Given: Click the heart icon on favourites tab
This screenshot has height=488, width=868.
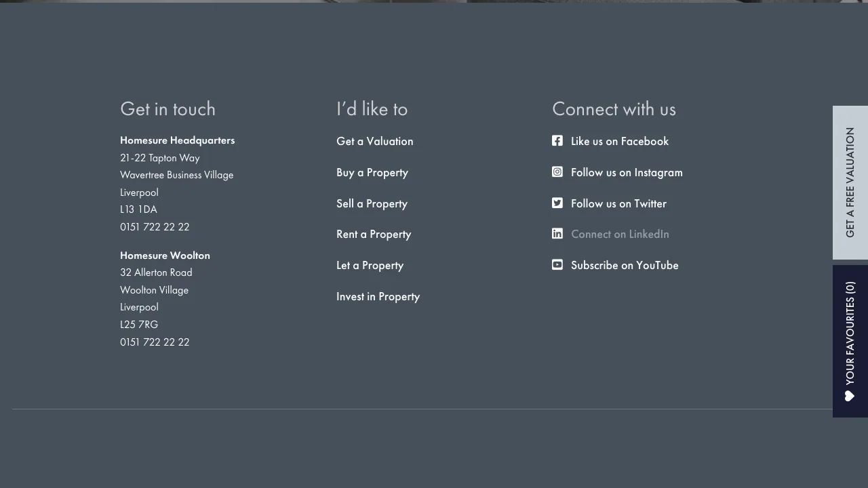Looking at the screenshot, I should tap(850, 394).
